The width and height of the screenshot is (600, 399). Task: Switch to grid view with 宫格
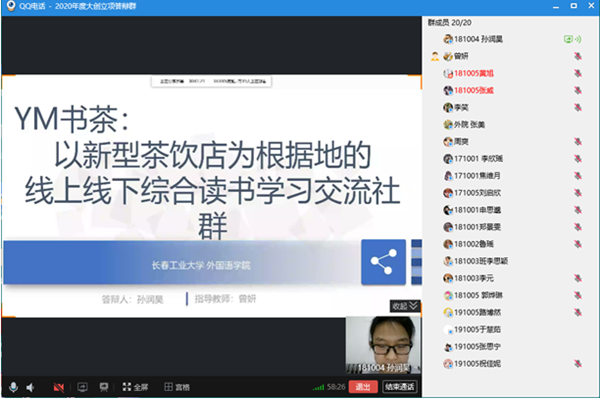coord(177,387)
